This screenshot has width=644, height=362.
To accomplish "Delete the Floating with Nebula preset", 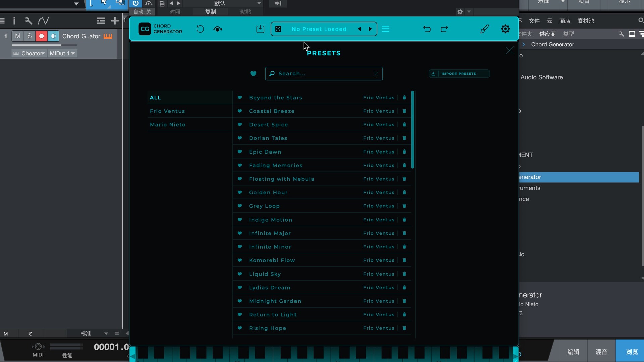I will [x=404, y=179].
